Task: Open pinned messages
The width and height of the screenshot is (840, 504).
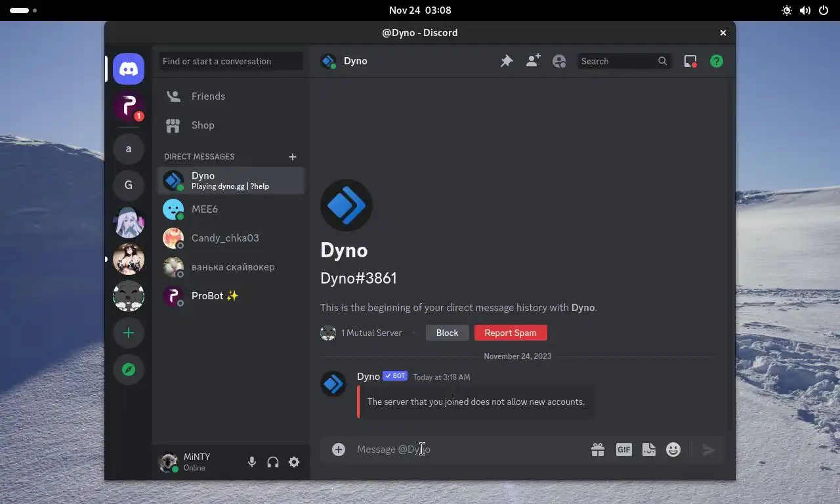Action: coord(507,61)
